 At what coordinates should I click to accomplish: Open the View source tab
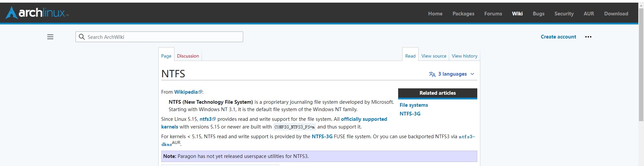point(434,56)
